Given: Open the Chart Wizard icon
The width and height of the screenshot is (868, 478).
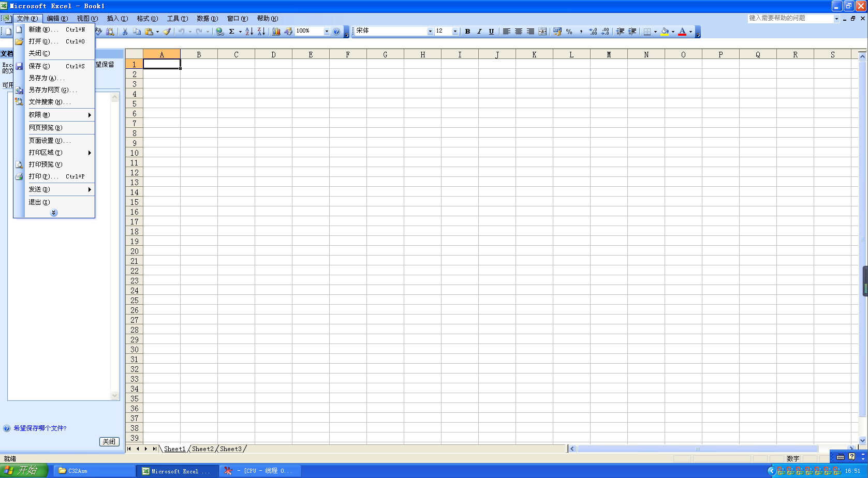Looking at the screenshot, I should pos(276,32).
